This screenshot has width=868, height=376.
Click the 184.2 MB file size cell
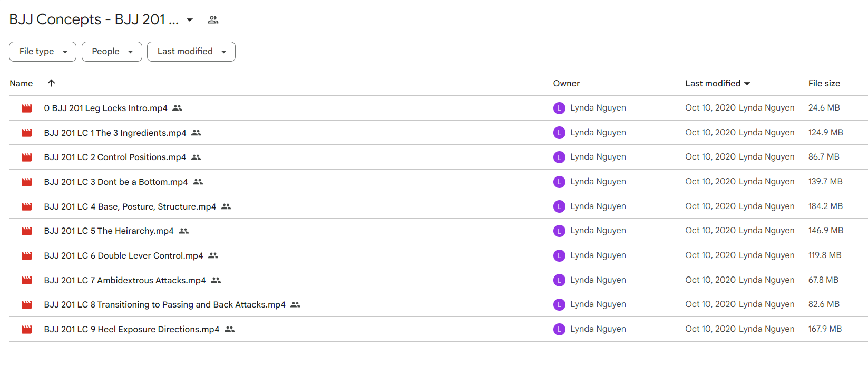[x=826, y=206]
